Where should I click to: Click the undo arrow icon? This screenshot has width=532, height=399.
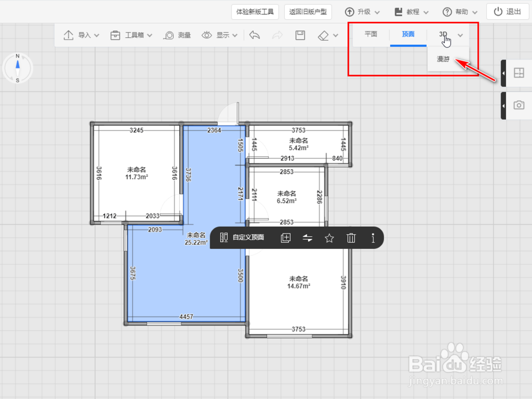click(254, 35)
